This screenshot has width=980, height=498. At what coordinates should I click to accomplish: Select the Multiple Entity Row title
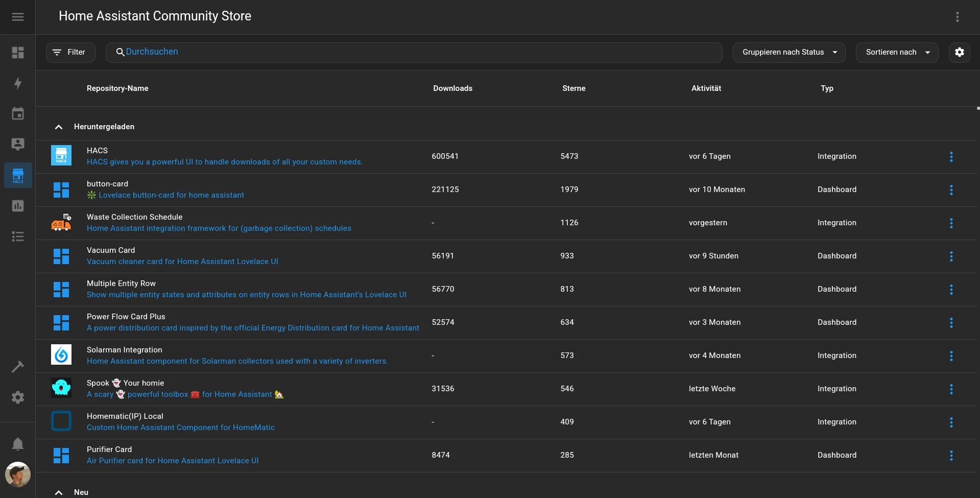pos(121,283)
